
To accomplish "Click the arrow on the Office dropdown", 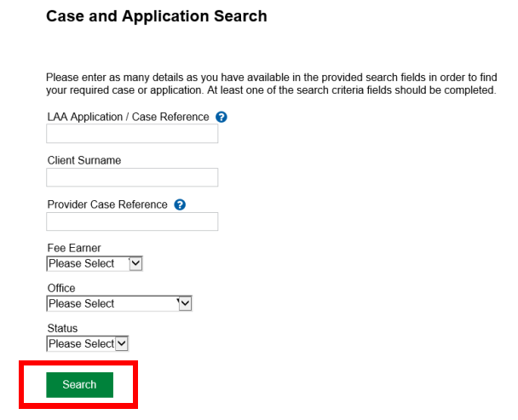I will coord(185,303).
